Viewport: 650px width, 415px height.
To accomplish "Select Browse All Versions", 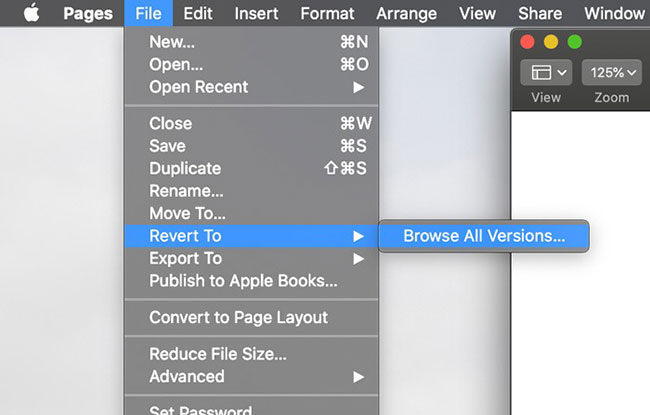I will tap(484, 236).
